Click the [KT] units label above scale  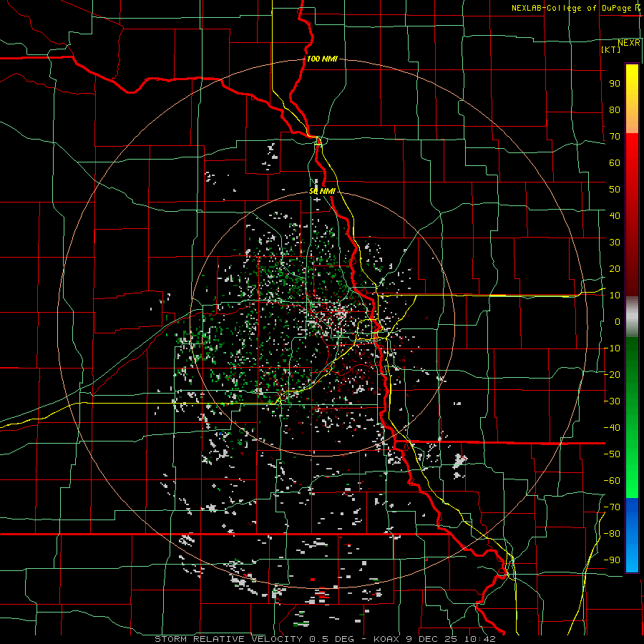pyautogui.click(x=610, y=49)
